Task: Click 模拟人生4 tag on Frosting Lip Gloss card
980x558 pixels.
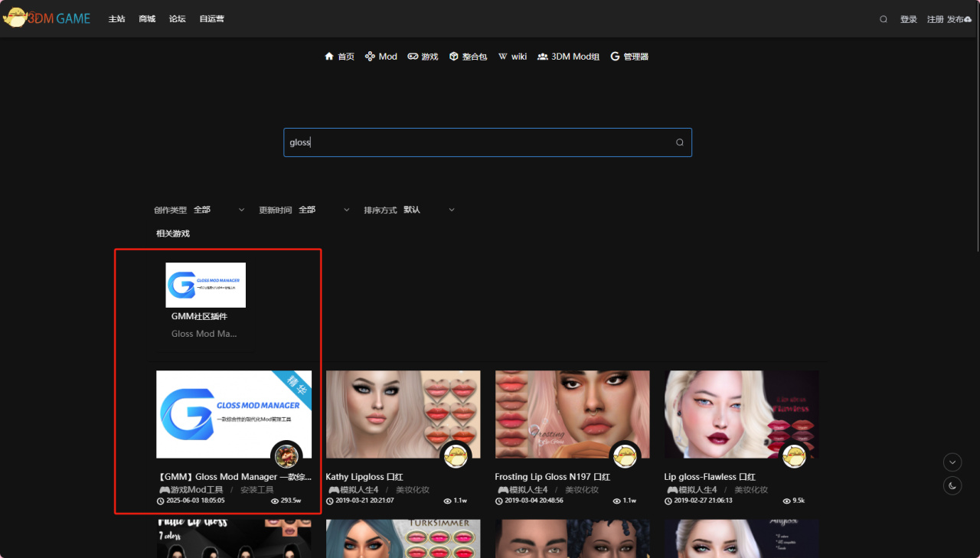Action: click(x=523, y=490)
